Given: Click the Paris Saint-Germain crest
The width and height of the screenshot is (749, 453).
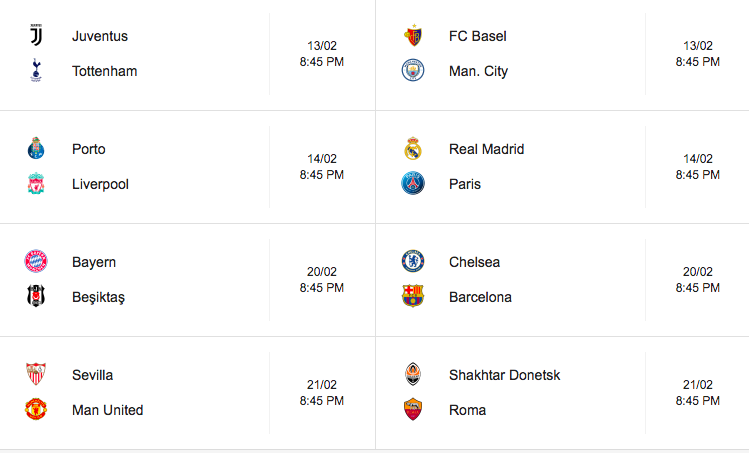Looking at the screenshot, I should 413,183.
